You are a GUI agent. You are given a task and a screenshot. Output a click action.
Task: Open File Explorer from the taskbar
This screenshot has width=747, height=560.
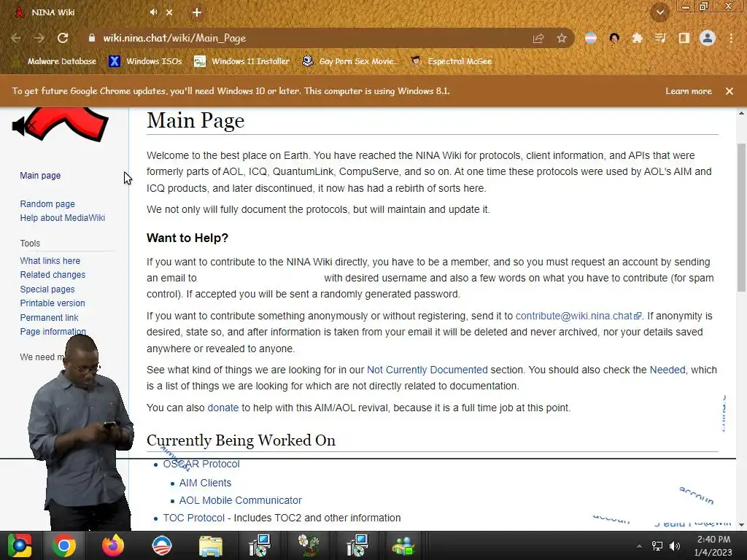click(x=211, y=545)
